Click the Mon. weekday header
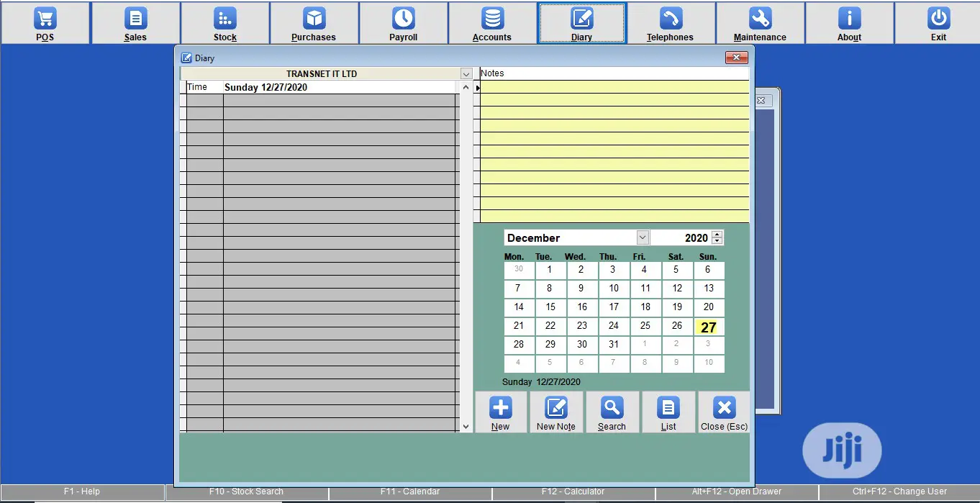980x503 pixels. click(x=514, y=257)
